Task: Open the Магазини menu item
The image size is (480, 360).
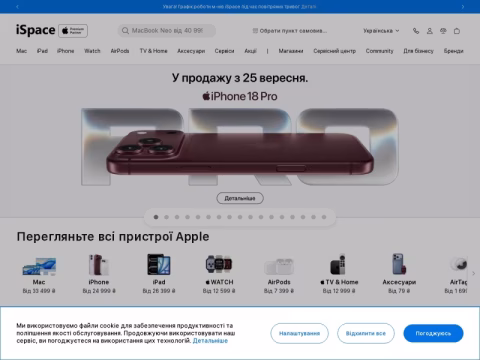Action: (x=291, y=51)
